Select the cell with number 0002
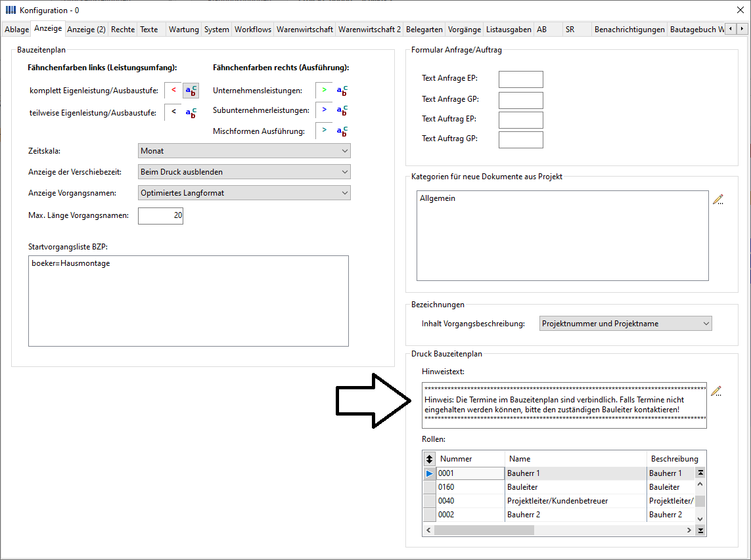The image size is (751, 560). [470, 515]
